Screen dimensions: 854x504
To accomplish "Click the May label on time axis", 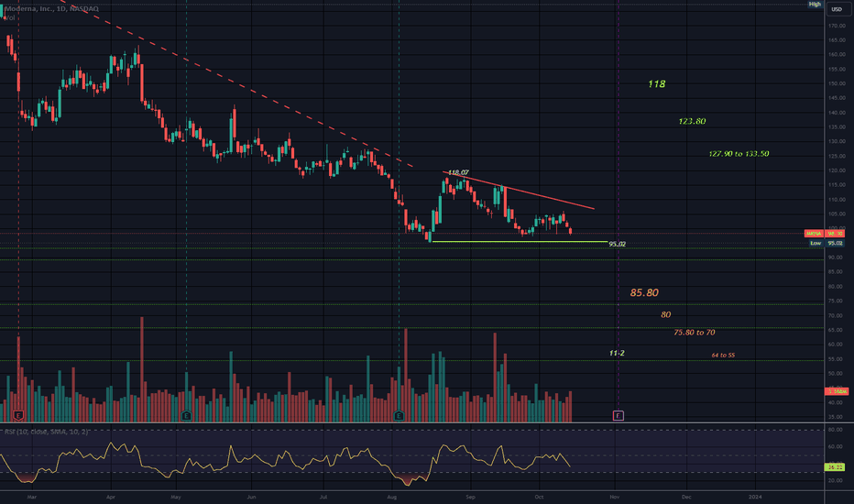I will (x=175, y=497).
